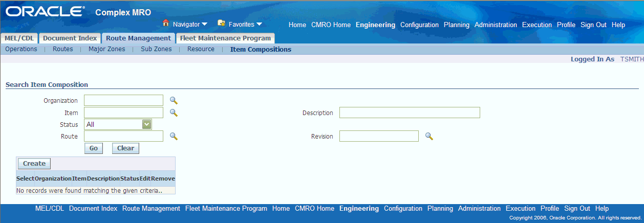
Task: Focus the Revision input field
Action: point(379,136)
